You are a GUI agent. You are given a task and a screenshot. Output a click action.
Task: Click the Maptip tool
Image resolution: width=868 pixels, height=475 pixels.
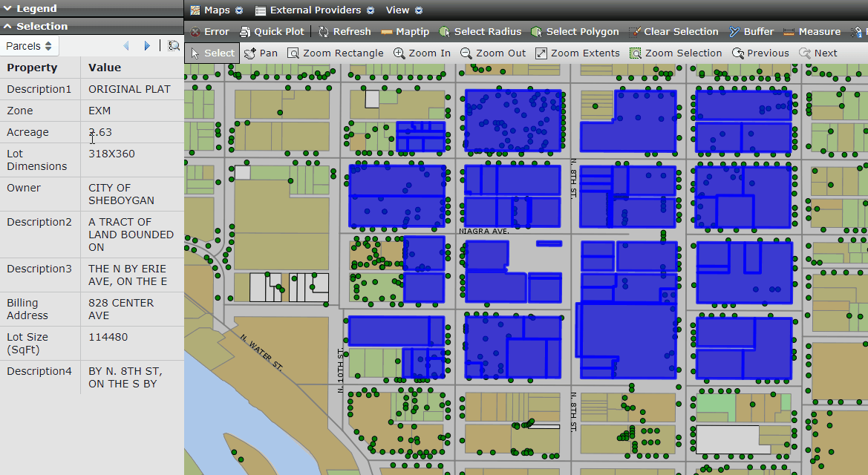click(x=405, y=32)
